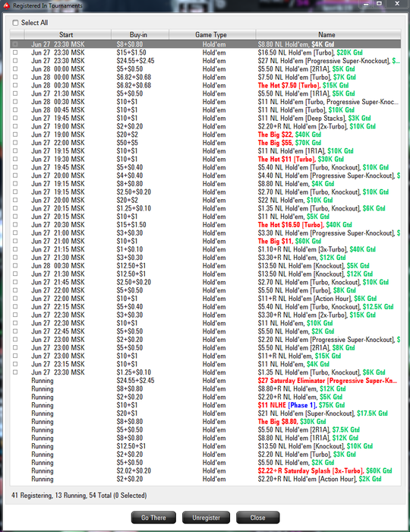Select the $2.20+R 2x-Turbo $10K Gtd row
This screenshot has height=532, width=410.
[x=205, y=127]
